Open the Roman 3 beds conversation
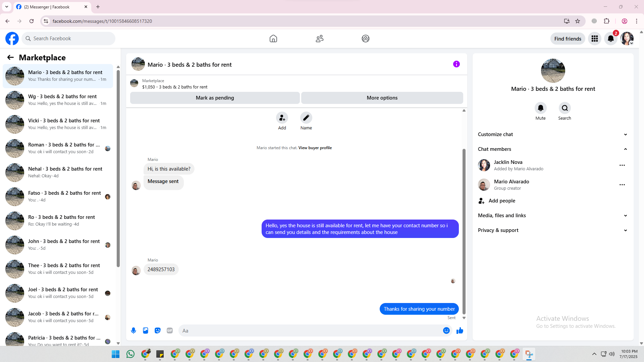Viewport: 644px width, 362px height. click(x=58, y=148)
